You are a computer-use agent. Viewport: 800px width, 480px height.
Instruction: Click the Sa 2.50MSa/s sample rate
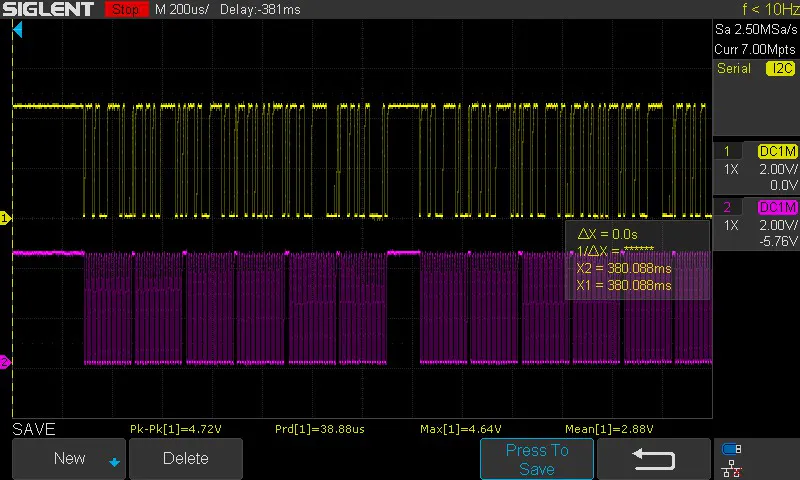click(x=756, y=30)
